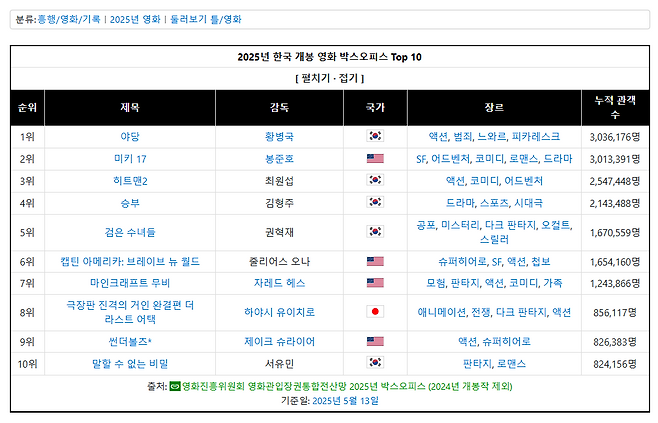658x423 pixels.
Task: Click the US flag in the 썬더볼츠* row
Action: tap(375, 341)
